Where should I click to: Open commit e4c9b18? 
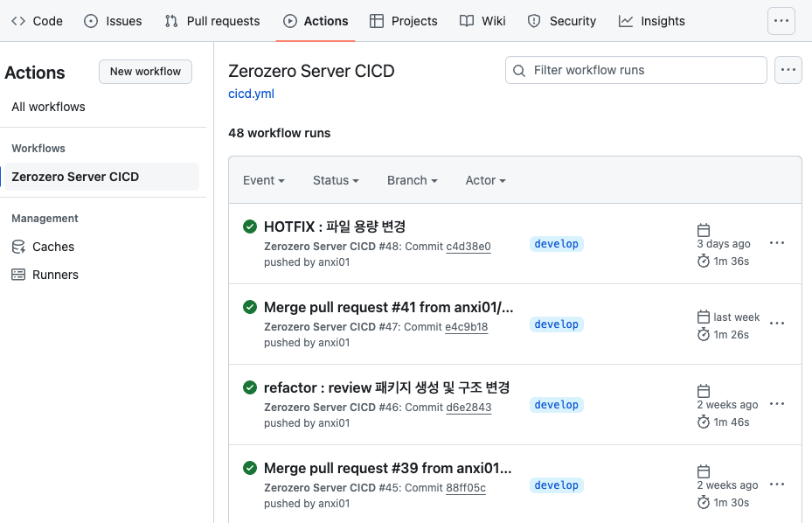(466, 327)
